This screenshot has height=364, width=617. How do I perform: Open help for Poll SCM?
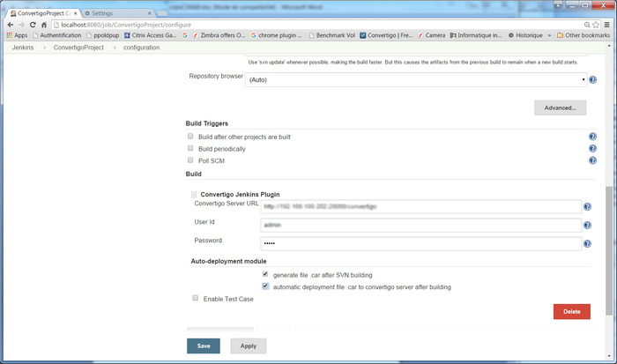(592, 160)
